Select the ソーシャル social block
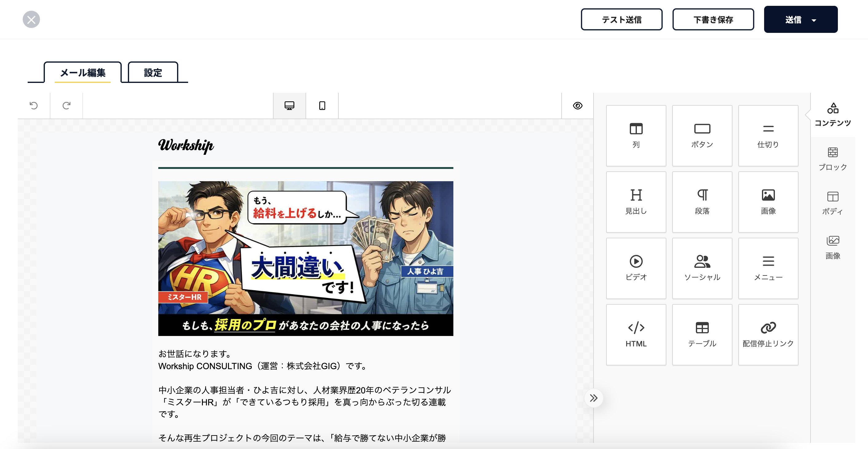The image size is (868, 449). pyautogui.click(x=702, y=268)
